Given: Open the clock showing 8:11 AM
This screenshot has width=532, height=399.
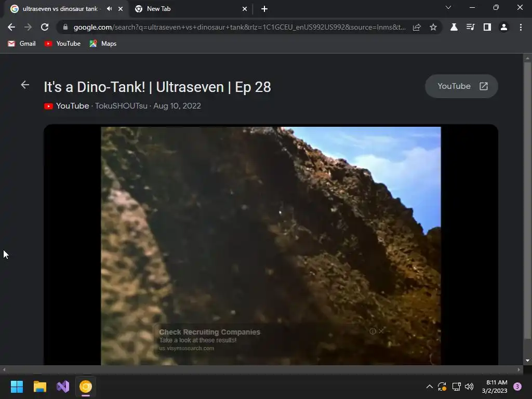Looking at the screenshot, I should pyautogui.click(x=495, y=387).
